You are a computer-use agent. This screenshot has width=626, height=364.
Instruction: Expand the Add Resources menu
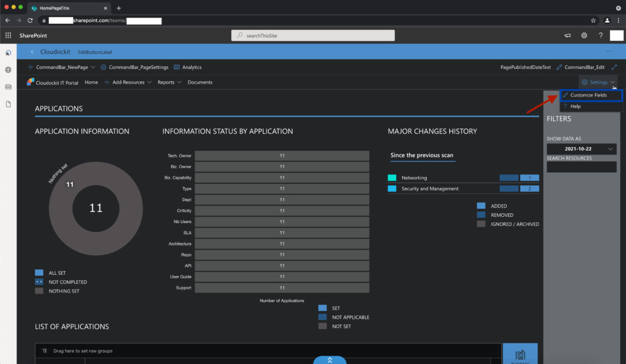coord(128,82)
